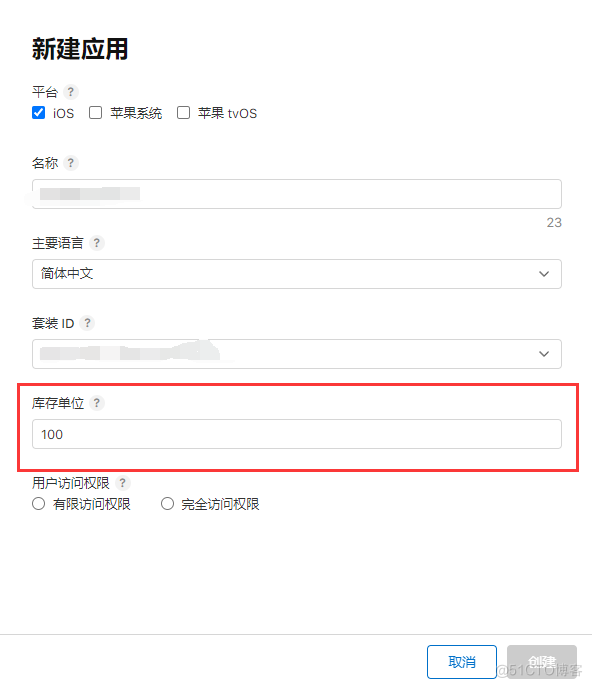
Task: Uncheck the iOS platform checkbox
Action: point(39,113)
